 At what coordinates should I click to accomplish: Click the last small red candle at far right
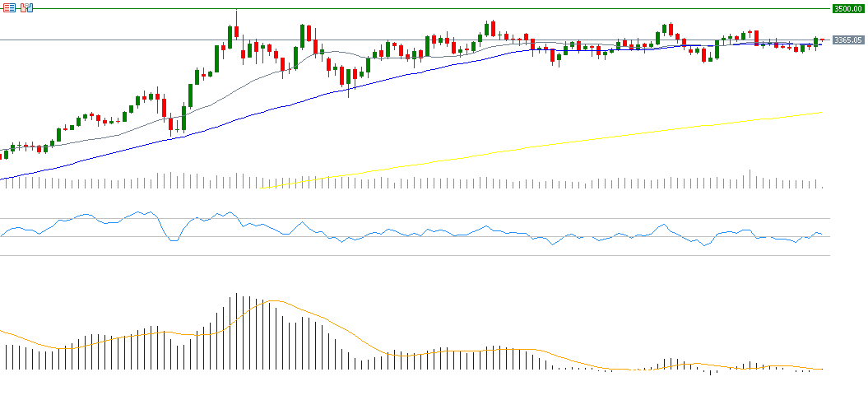pyautogui.click(x=822, y=40)
